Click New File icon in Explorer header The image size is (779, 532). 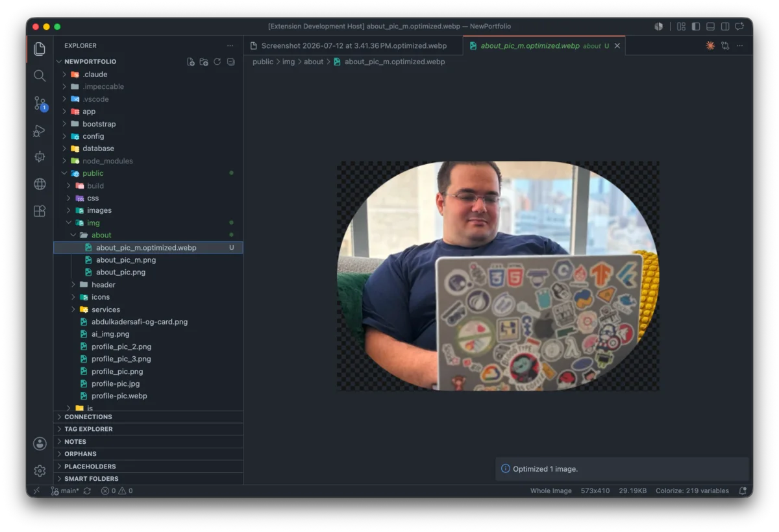coord(191,62)
